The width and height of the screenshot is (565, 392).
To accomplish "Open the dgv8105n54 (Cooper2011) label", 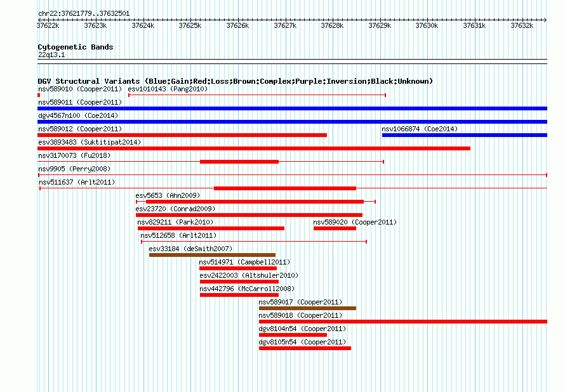I will [x=302, y=342].
